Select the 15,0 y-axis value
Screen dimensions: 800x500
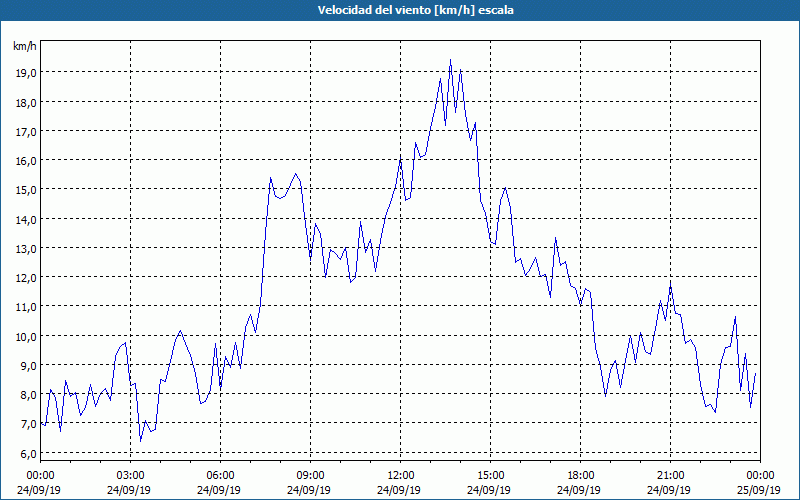(x=26, y=190)
